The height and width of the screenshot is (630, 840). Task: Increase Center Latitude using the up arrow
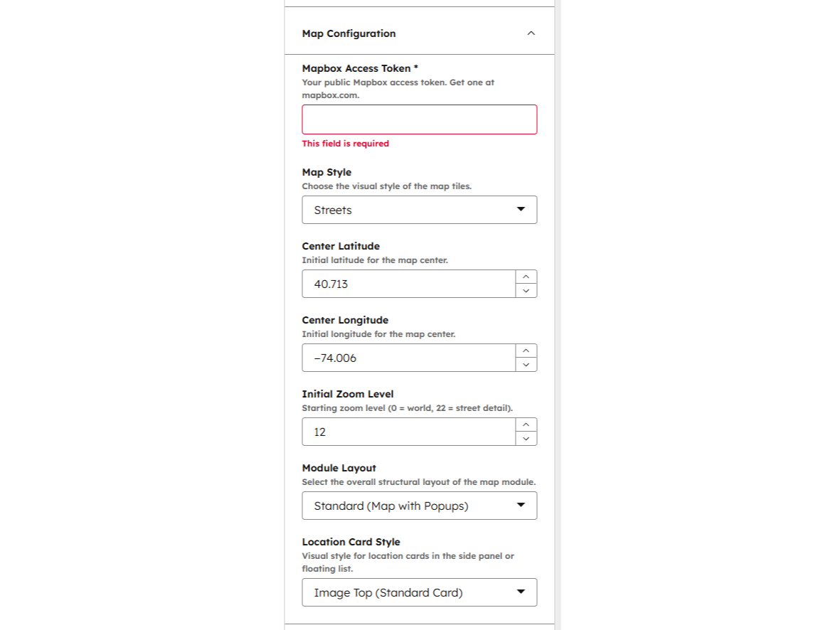[526, 277]
